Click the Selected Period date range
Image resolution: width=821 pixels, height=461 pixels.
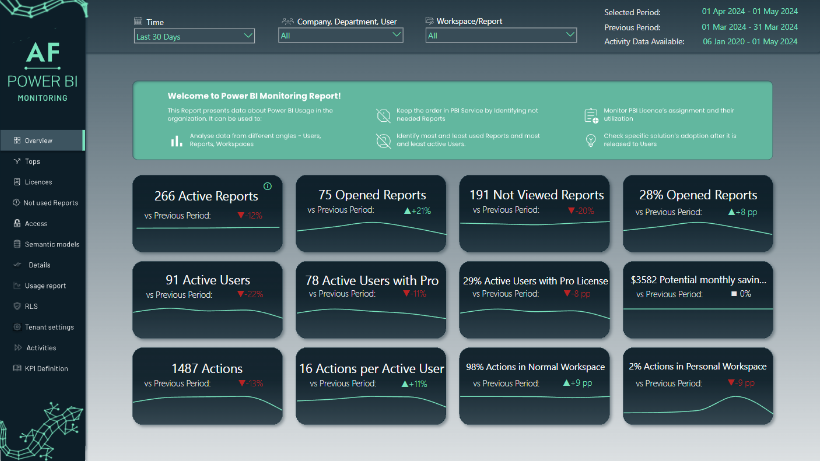pyautogui.click(x=750, y=11)
